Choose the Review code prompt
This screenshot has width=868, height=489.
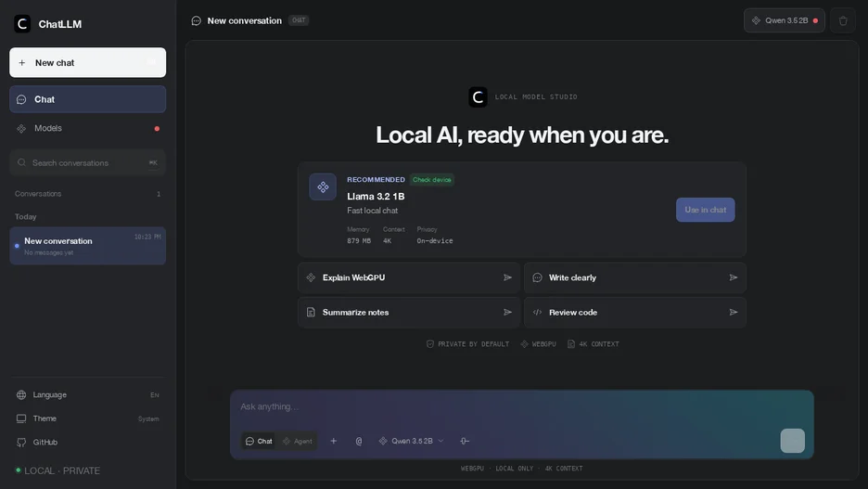[635, 313]
